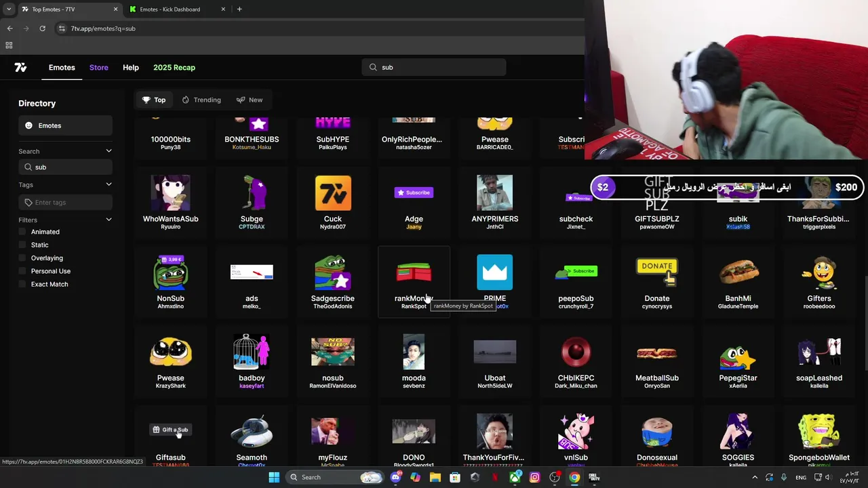Open the subcheck emote
The height and width of the screenshot is (488, 868).
(576, 202)
